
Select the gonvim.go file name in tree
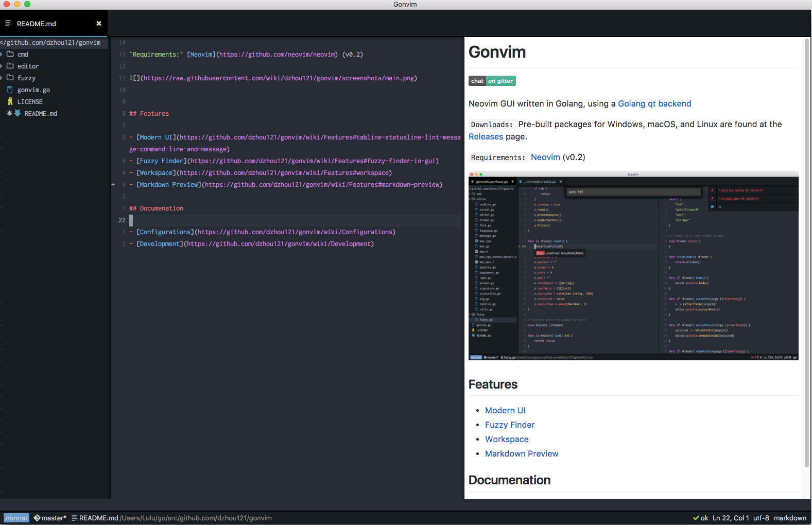click(x=33, y=90)
